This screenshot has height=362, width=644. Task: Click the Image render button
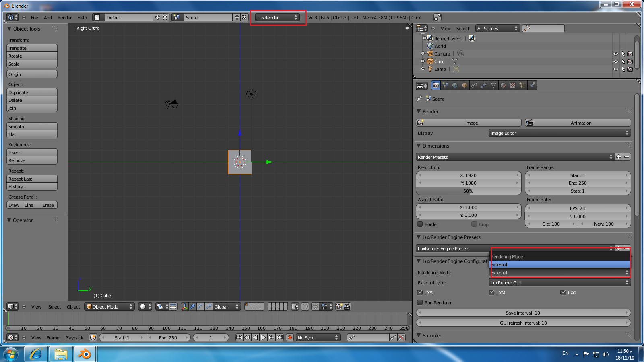coord(469,123)
